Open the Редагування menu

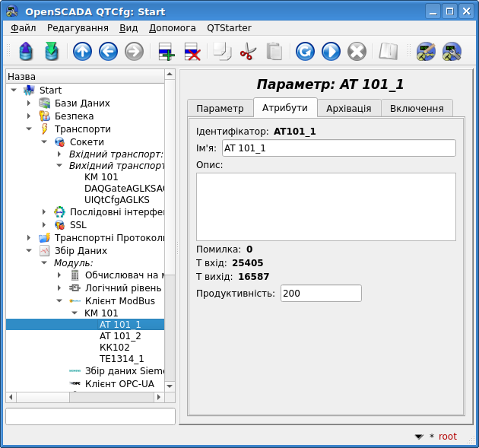coord(78,28)
